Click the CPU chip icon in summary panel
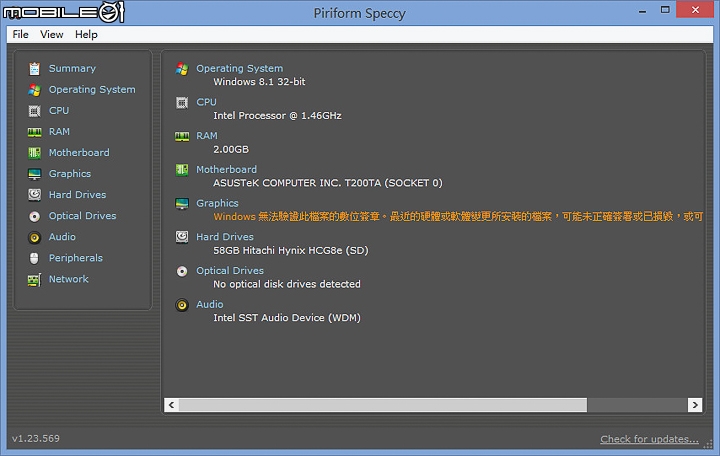 tap(182, 102)
